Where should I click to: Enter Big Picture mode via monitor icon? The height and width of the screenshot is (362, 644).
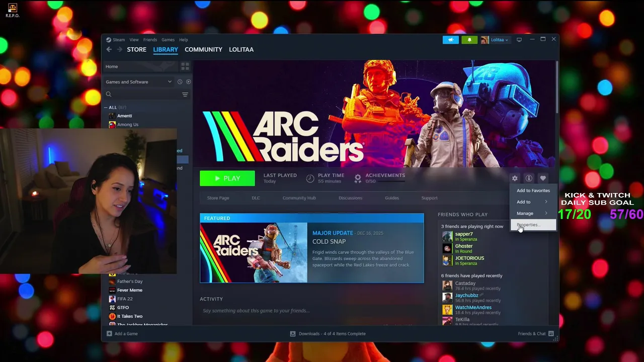coord(519,40)
